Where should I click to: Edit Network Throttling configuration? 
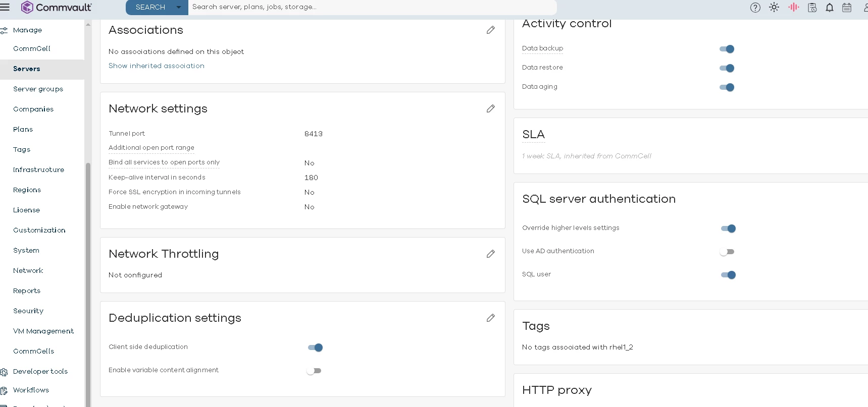coord(490,254)
